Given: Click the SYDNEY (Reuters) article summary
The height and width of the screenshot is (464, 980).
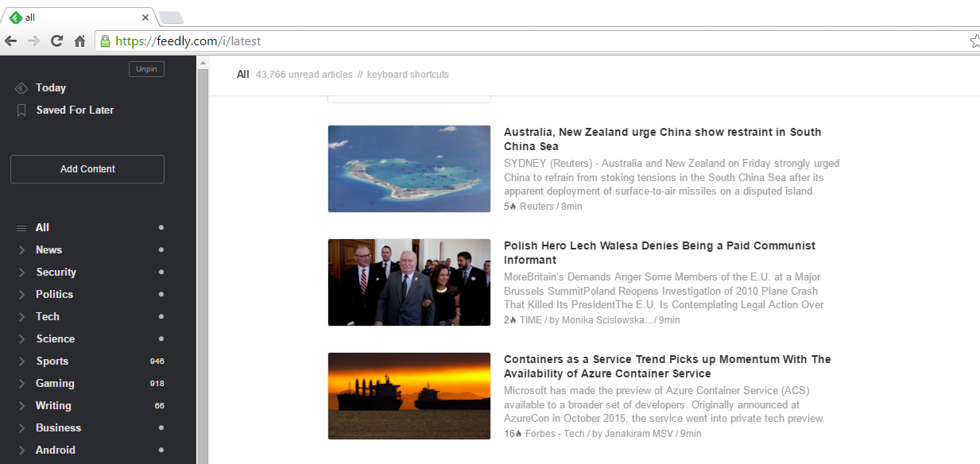Looking at the screenshot, I should coord(672,177).
